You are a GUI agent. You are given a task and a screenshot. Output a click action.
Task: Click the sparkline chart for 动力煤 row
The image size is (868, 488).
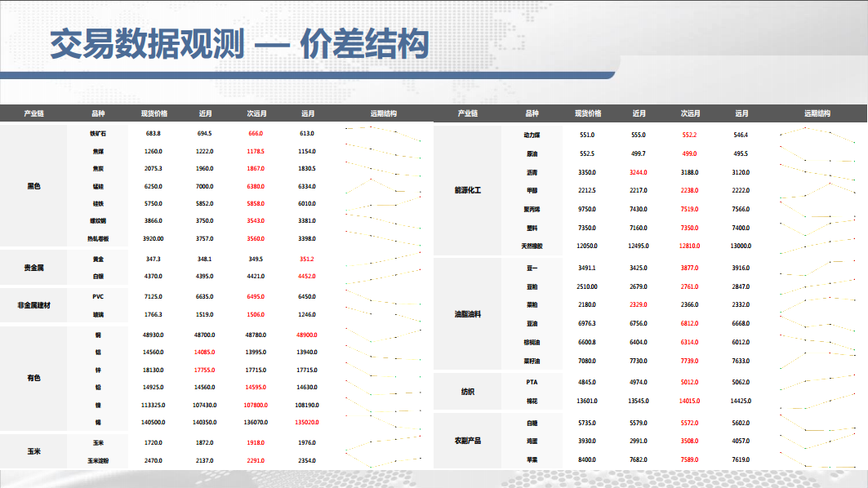817,135
